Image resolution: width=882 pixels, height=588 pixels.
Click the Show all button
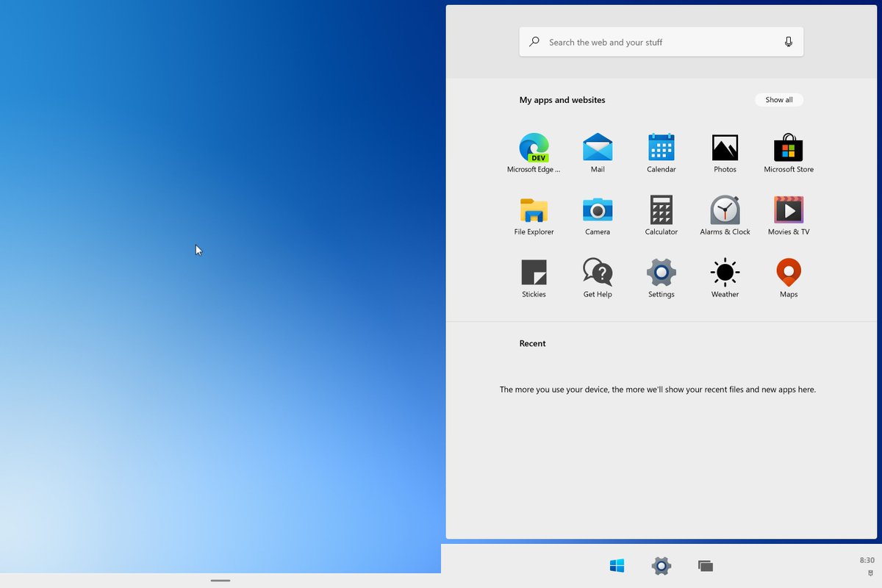(779, 99)
